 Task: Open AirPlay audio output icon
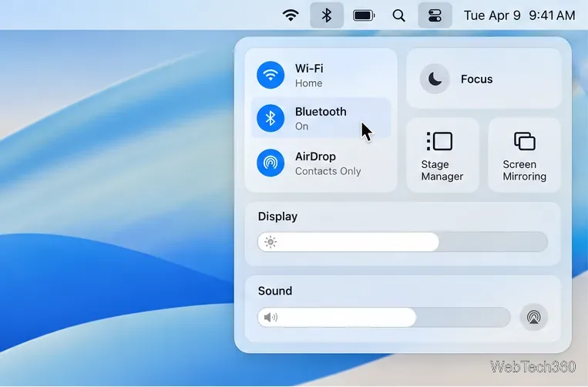click(533, 318)
